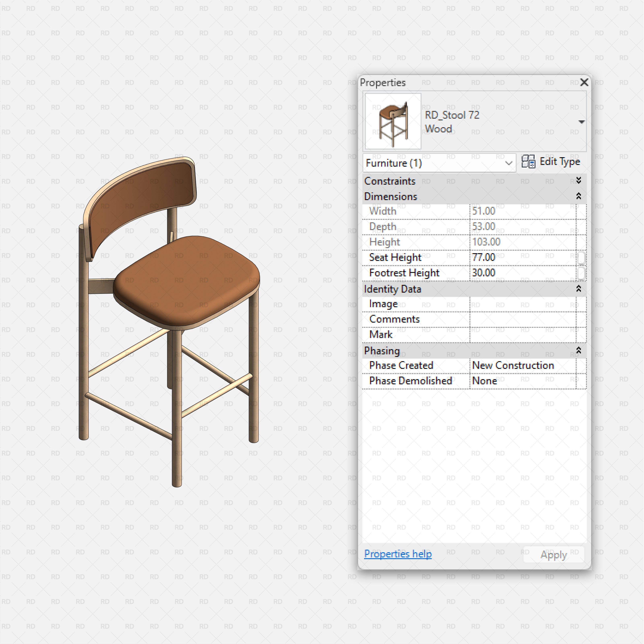Viewport: 644px width, 644px height.
Task: Open the family type selector dropdown
Action: coord(582,122)
